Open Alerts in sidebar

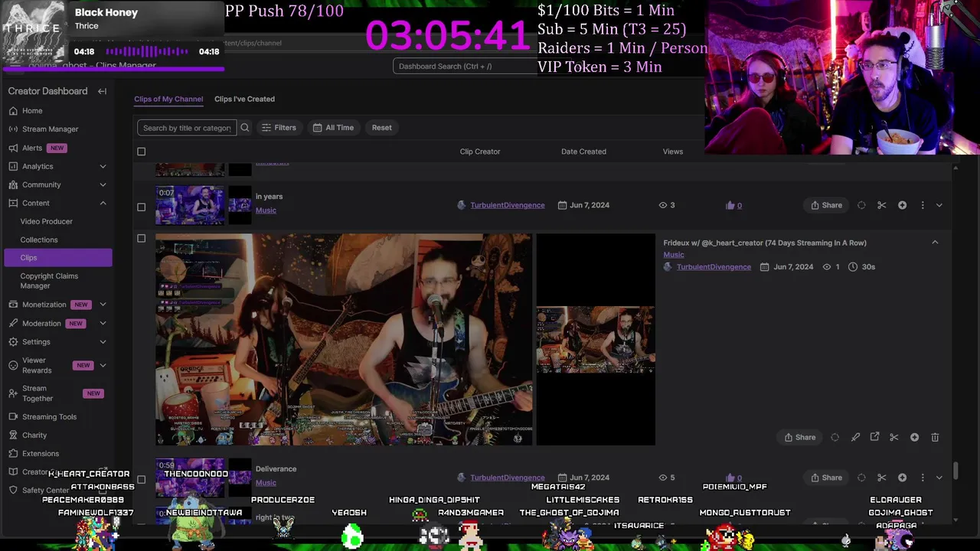(32, 148)
